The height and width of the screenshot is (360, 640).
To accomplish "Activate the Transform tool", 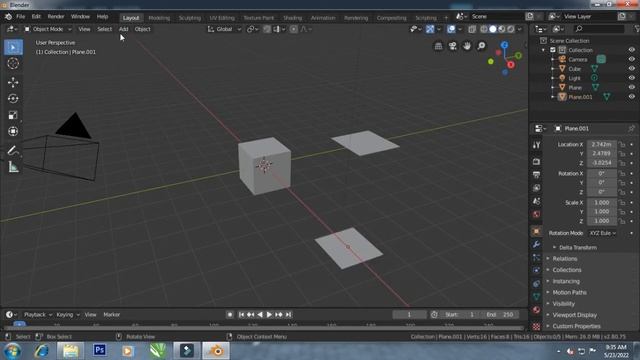I will coord(13,131).
